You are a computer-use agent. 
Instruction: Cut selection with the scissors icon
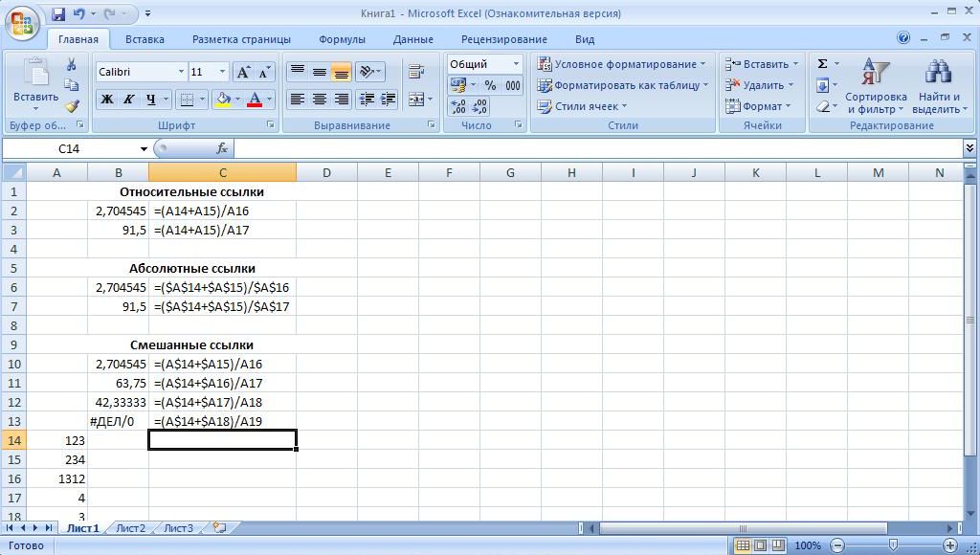tap(71, 64)
